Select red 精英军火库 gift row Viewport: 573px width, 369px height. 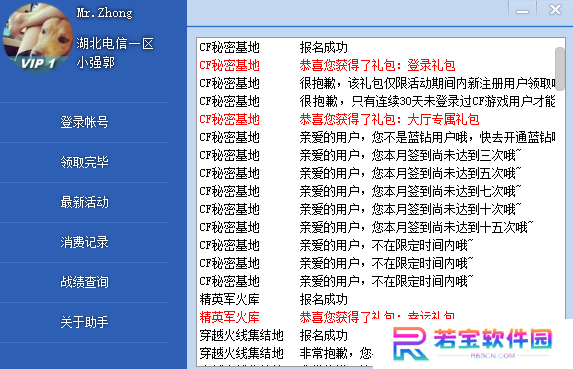pos(376,317)
